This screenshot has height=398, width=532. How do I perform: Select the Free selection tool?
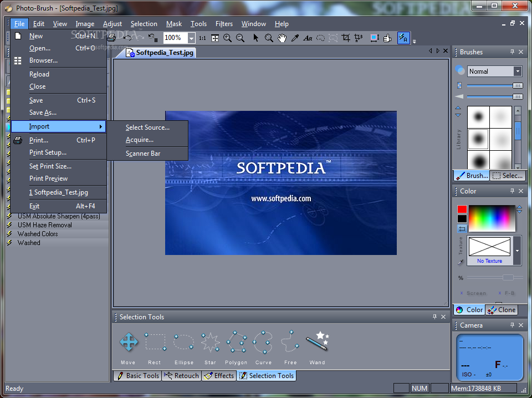pos(290,341)
